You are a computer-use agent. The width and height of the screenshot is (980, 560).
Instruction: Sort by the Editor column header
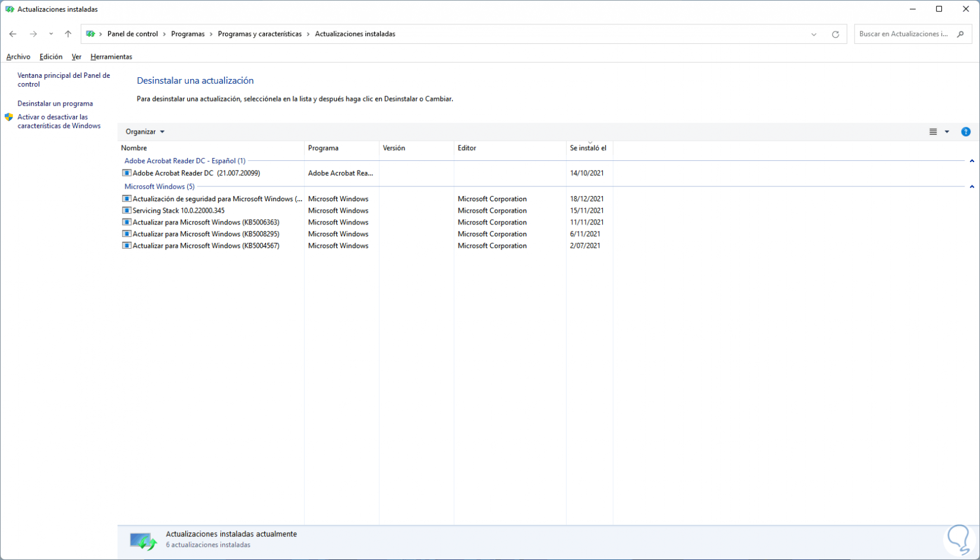click(510, 148)
